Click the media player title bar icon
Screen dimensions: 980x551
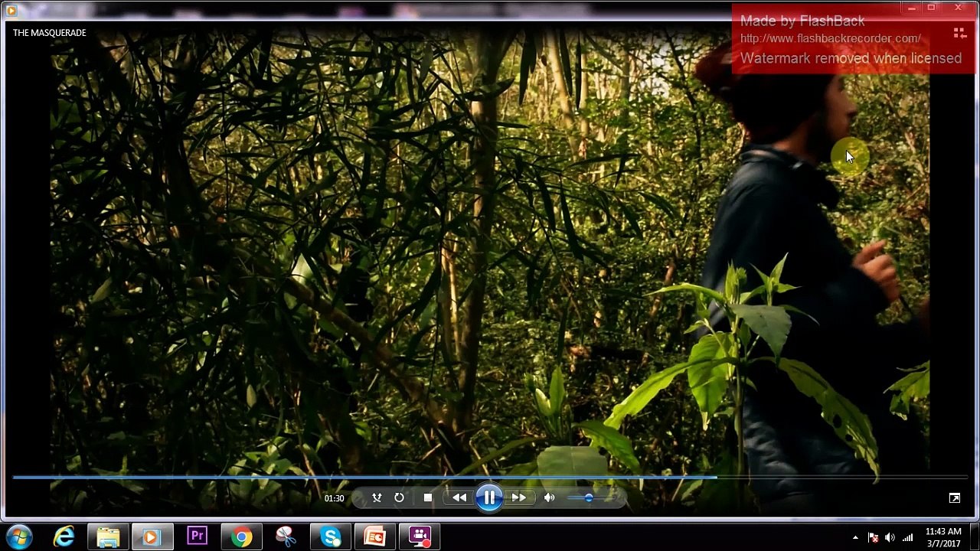point(11,10)
